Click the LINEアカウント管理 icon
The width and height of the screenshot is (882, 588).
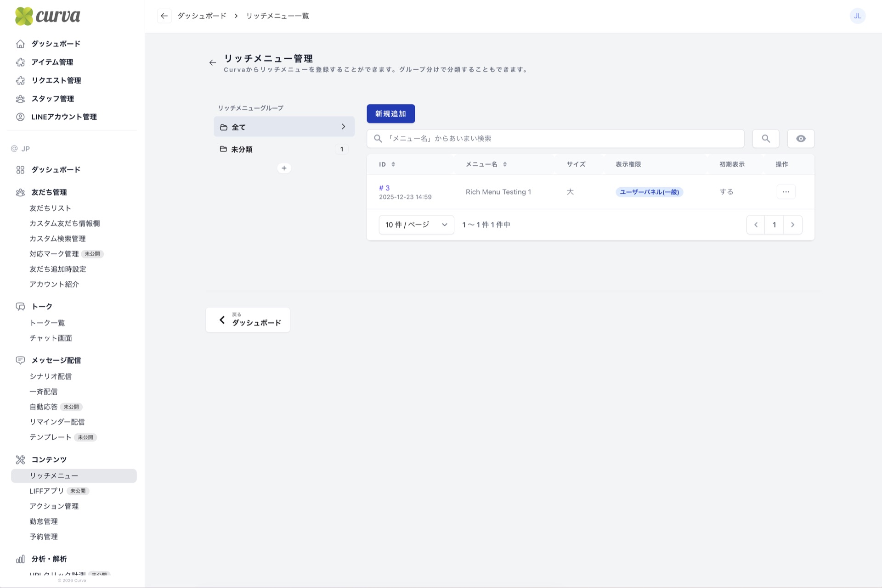(20, 117)
